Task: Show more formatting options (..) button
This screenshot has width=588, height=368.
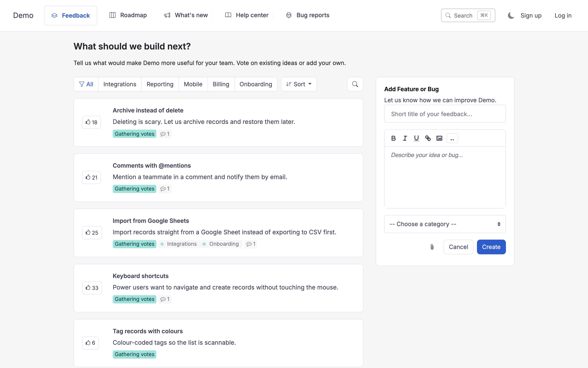Action: (x=452, y=138)
